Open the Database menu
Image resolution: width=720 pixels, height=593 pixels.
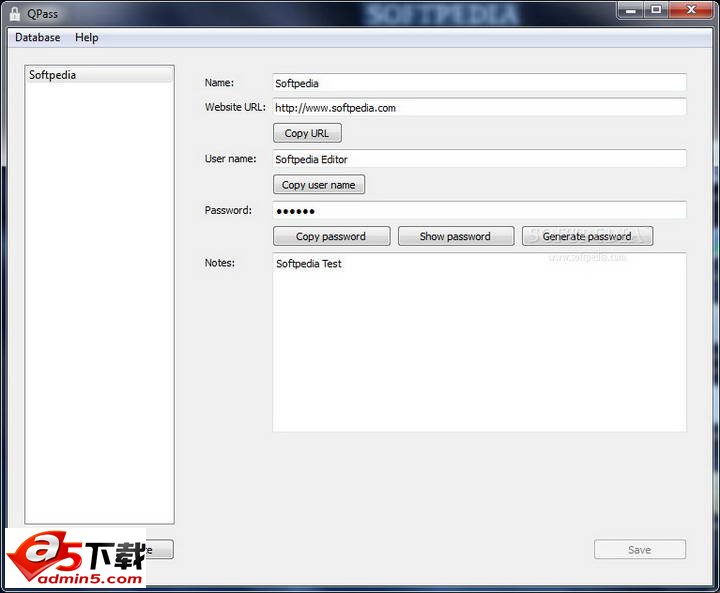click(38, 38)
